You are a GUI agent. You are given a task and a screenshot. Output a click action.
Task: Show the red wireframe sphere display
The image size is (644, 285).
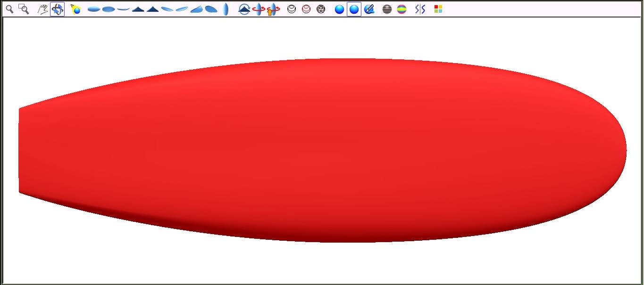coord(306,9)
